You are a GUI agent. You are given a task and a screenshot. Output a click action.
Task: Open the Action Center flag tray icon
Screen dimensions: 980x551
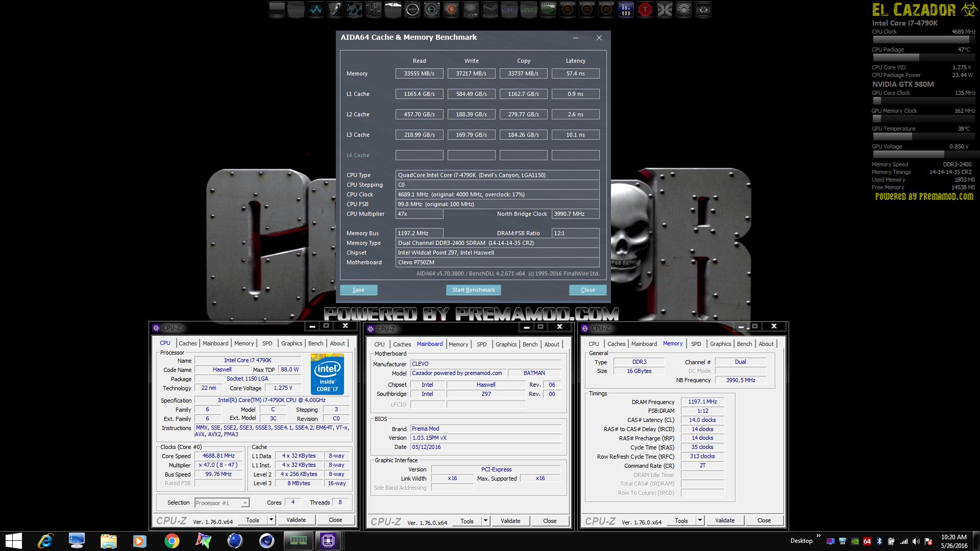tap(929, 541)
